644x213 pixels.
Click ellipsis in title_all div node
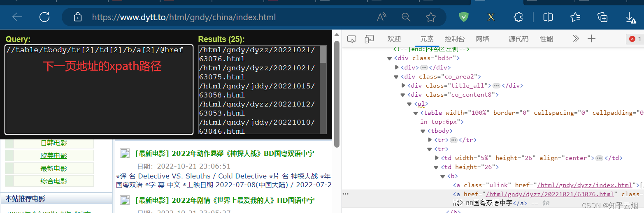496,86
